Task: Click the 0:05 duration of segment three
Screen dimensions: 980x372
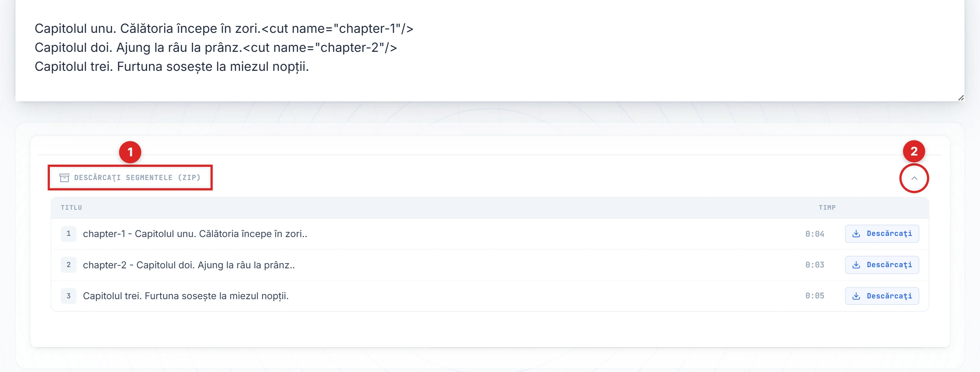Action: tap(815, 296)
